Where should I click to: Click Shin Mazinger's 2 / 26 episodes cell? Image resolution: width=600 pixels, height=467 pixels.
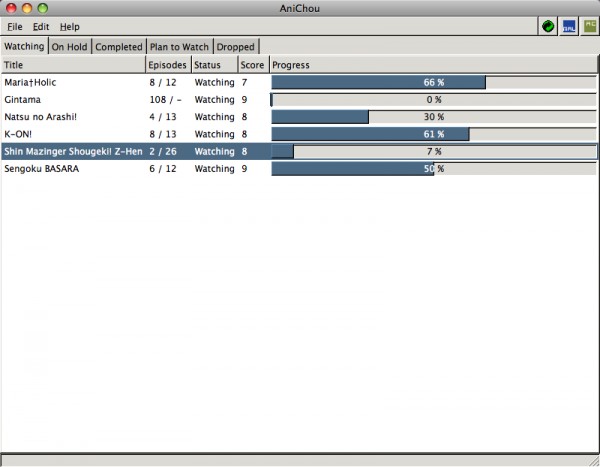point(163,152)
